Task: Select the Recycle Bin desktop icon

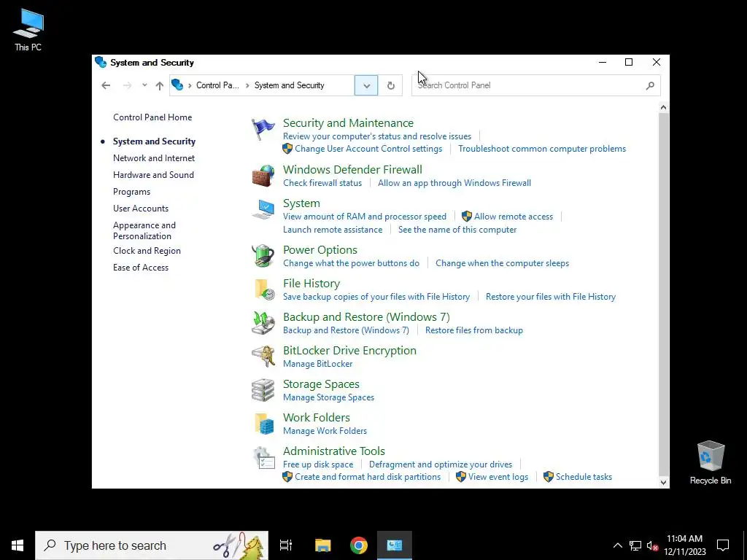Action: coord(711,463)
